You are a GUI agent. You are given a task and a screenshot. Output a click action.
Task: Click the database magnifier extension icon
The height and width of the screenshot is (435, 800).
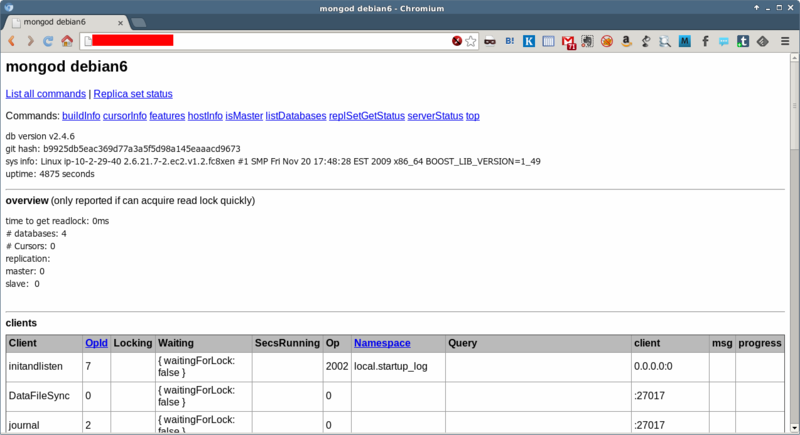pos(665,41)
